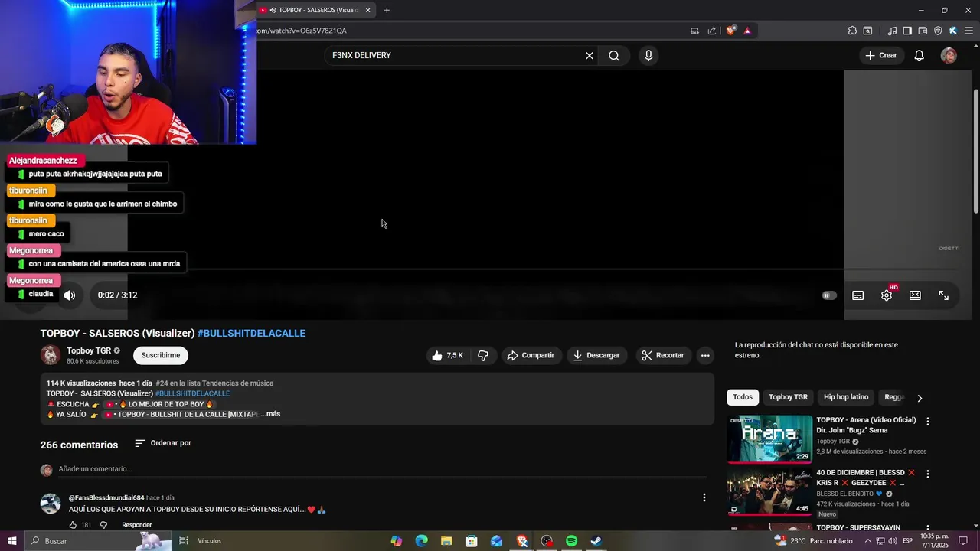Clear the search text with the X icon
This screenshot has height=551, width=980.
[590, 55]
